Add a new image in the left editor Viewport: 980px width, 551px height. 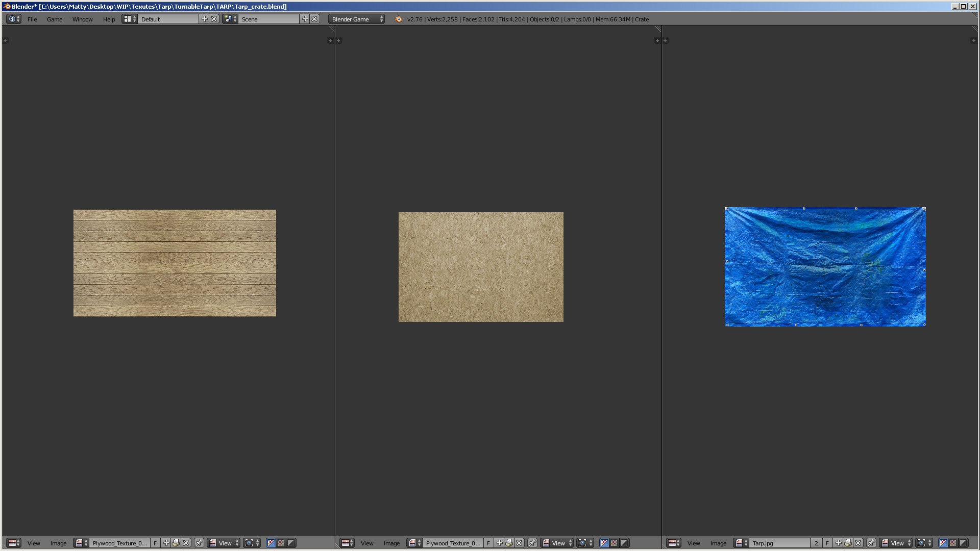166,543
